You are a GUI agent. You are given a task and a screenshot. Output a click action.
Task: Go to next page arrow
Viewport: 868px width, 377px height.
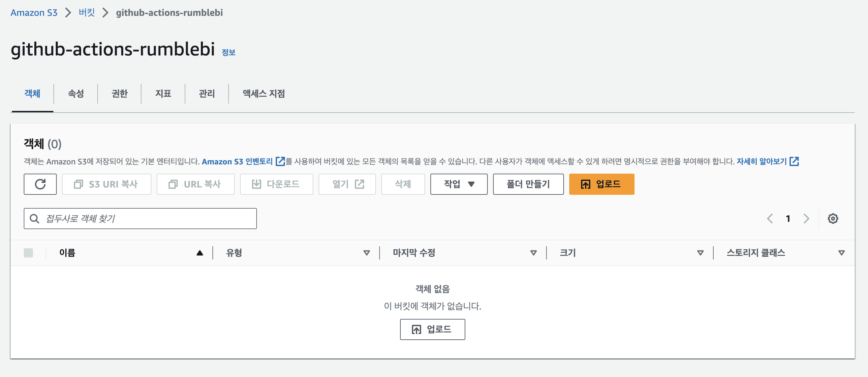[x=806, y=219]
